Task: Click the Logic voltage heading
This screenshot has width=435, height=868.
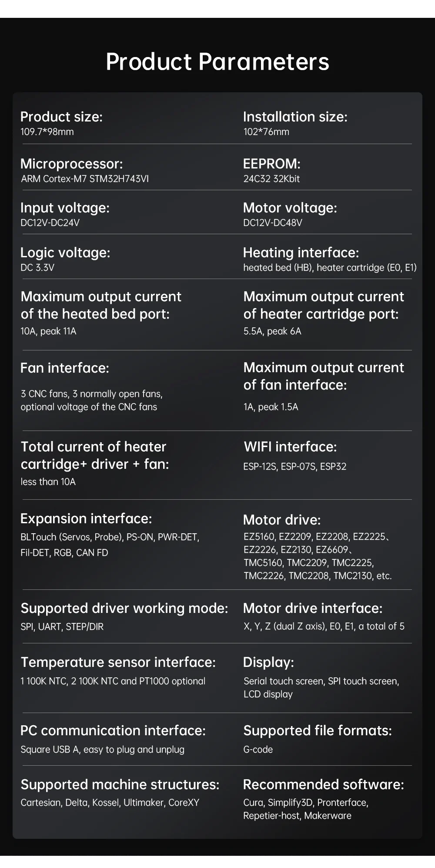Action: pyautogui.click(x=65, y=252)
